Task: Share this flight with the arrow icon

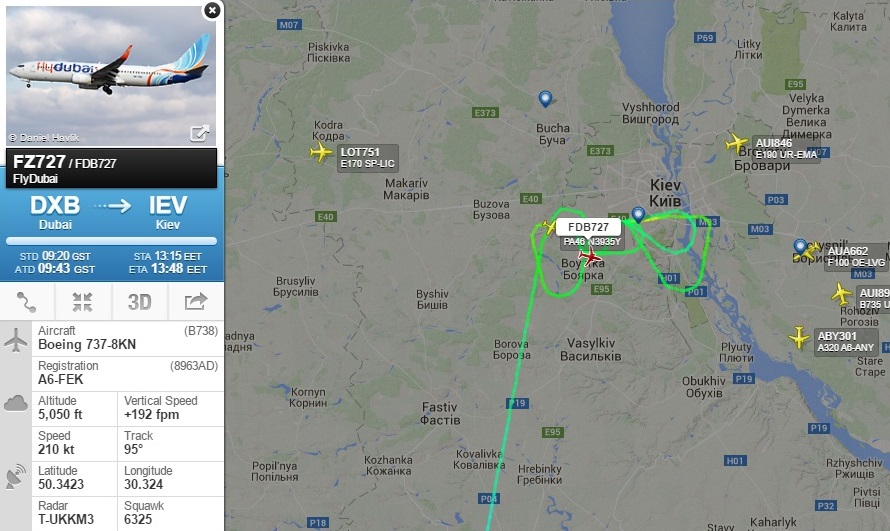Action: coord(196,302)
